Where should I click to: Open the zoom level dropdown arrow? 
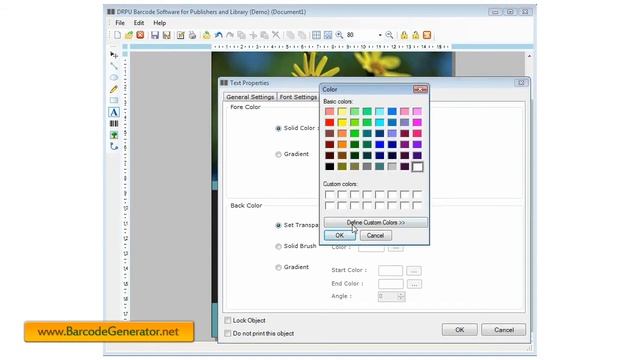point(380,36)
